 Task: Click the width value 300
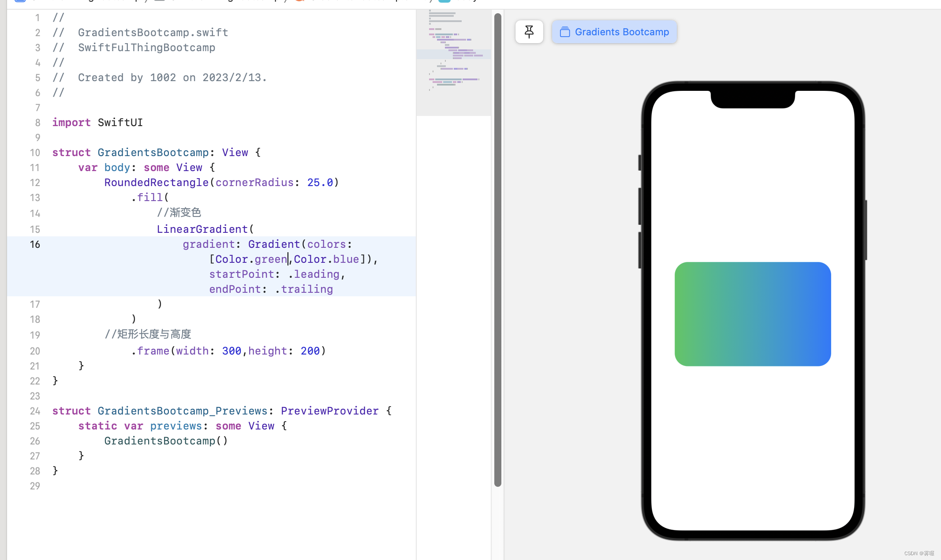(232, 351)
